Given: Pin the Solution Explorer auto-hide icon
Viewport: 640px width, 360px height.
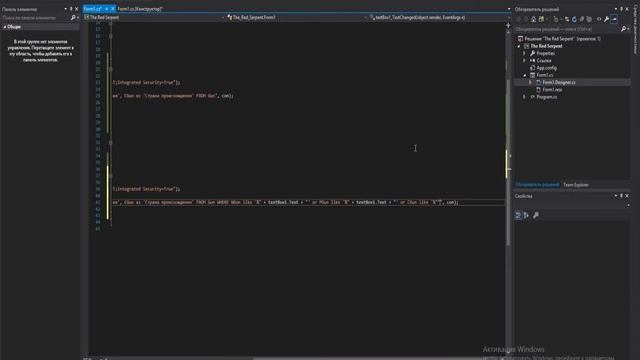Looking at the screenshot, I should 622,9.
